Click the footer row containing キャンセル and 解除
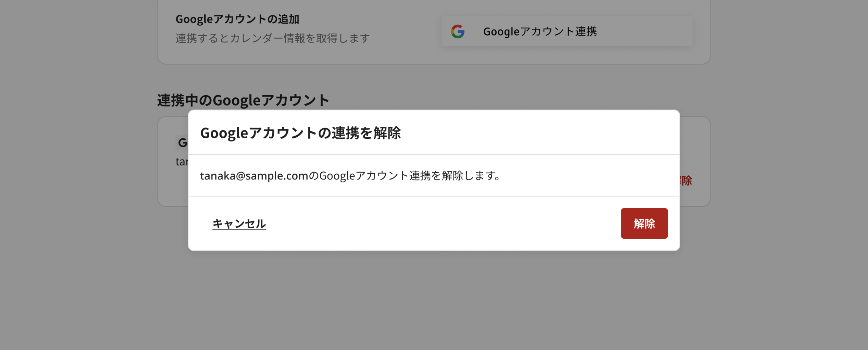868x350 pixels. click(434, 223)
